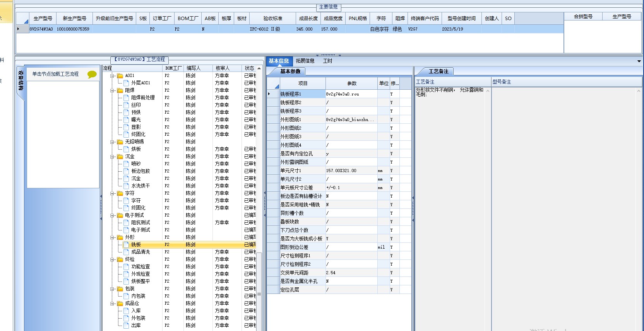Screen dimensions: 644x331
Task: Click into the 工艺备注 notes text area
Action: [450, 209]
